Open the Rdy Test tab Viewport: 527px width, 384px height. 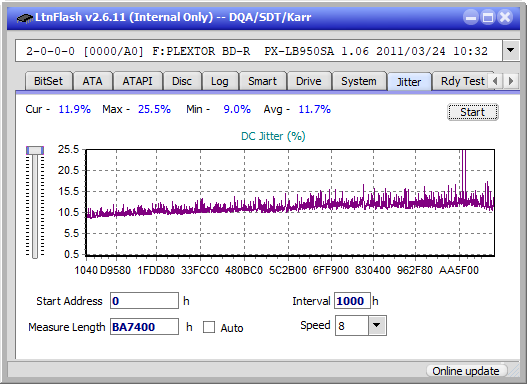(462, 81)
